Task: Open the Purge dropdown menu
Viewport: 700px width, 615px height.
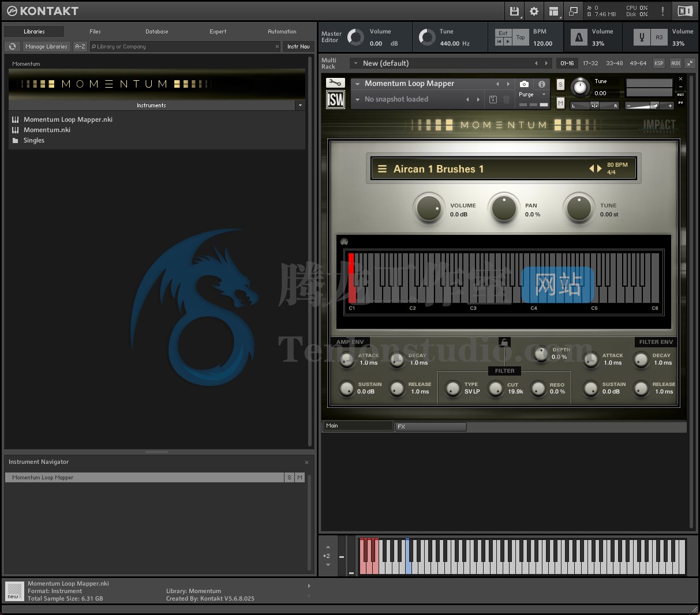Action: pos(544,94)
